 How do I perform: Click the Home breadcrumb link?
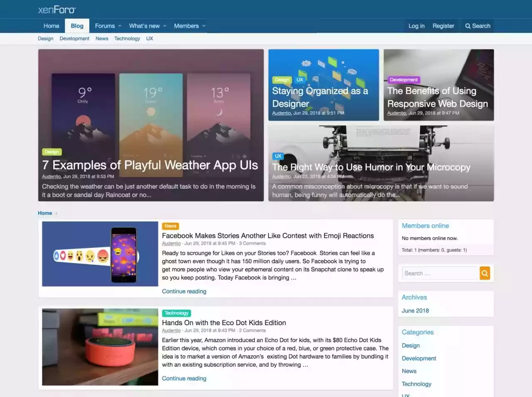45,213
